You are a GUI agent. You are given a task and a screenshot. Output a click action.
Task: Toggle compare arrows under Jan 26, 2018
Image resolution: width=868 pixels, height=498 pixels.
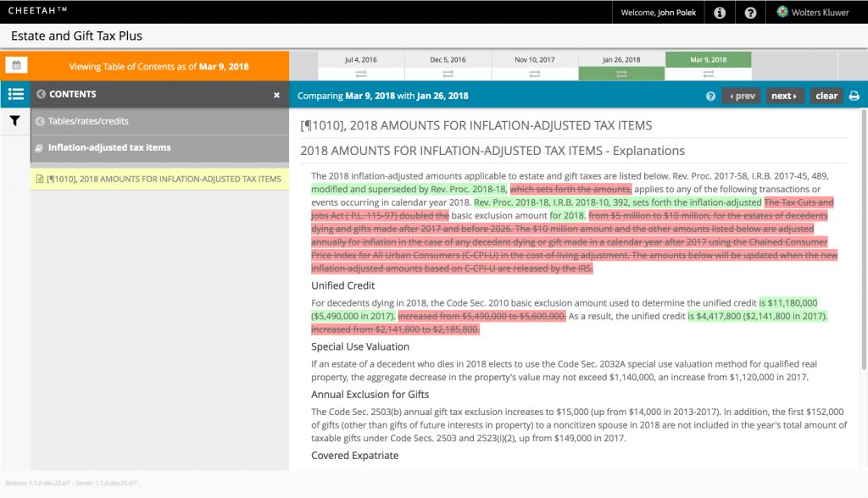click(621, 74)
